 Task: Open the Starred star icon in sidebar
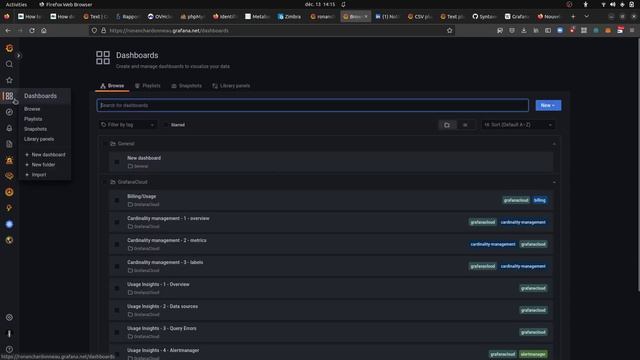(x=9, y=80)
